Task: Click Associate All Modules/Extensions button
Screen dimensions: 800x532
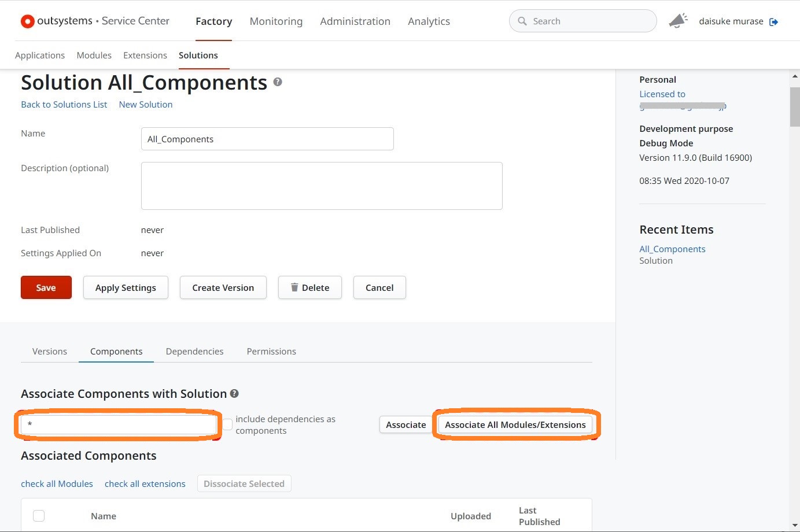Action: point(515,424)
